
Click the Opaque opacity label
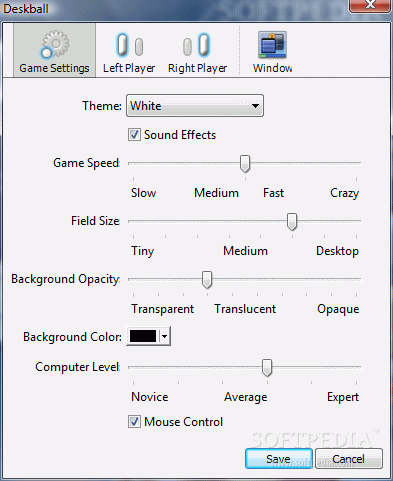tap(338, 309)
